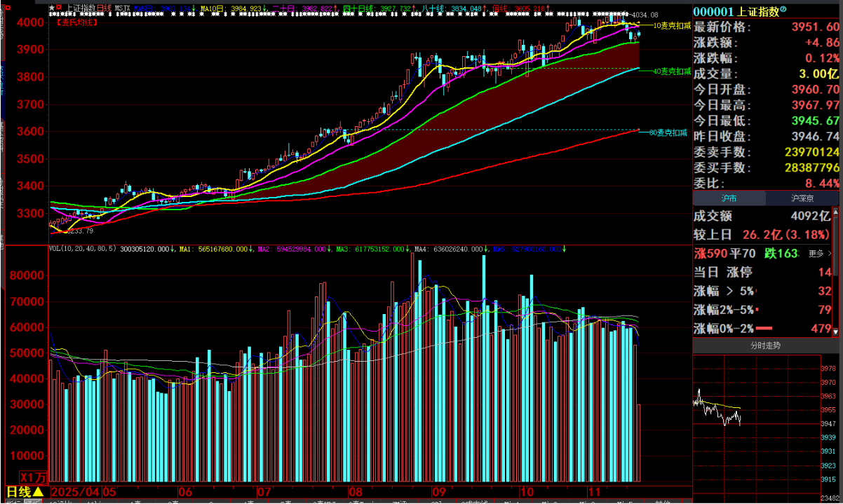Switch to the 沪市 tab
Screen dimensions: 843x504
click(729, 198)
